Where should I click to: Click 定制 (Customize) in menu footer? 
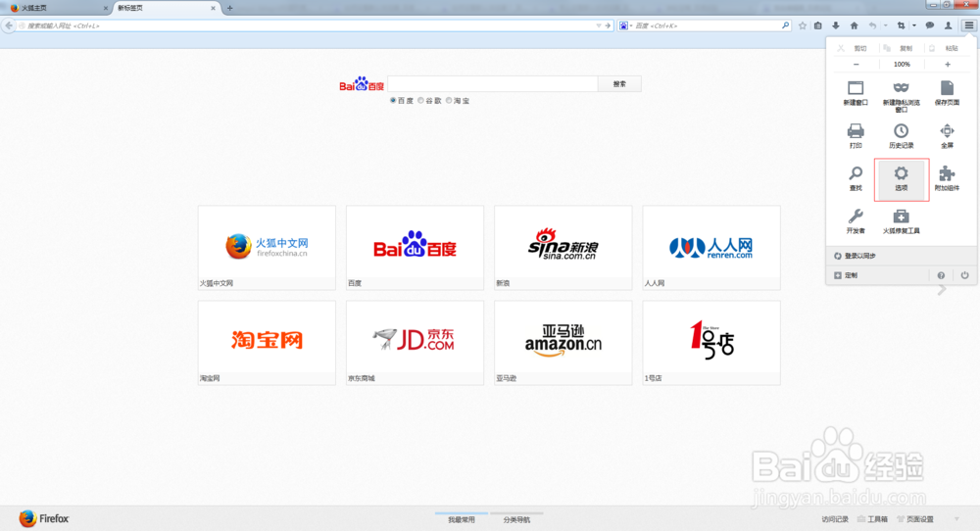click(846, 275)
